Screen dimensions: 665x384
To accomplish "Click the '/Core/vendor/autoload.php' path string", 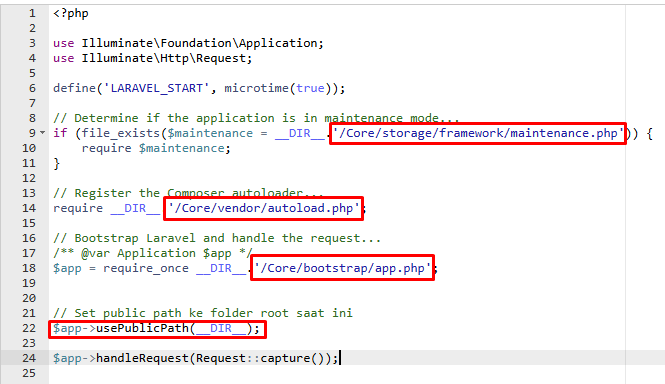I will tap(263, 208).
